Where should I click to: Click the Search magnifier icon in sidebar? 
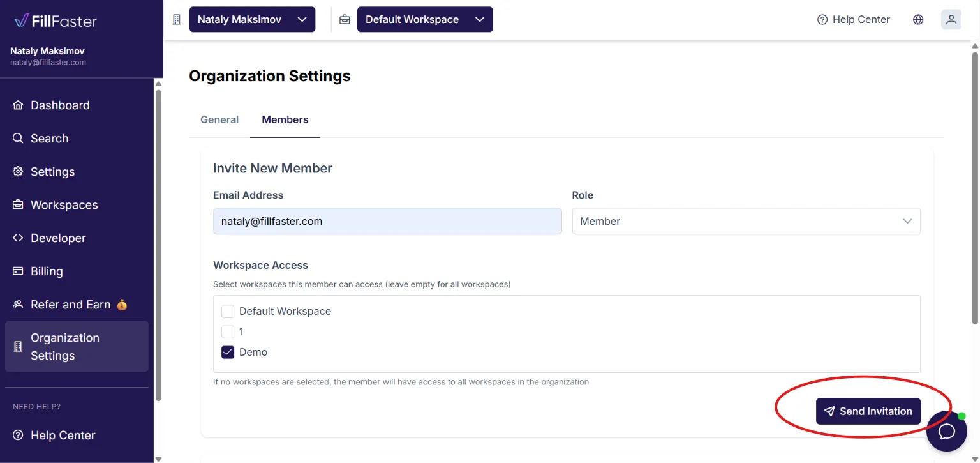[18, 139]
